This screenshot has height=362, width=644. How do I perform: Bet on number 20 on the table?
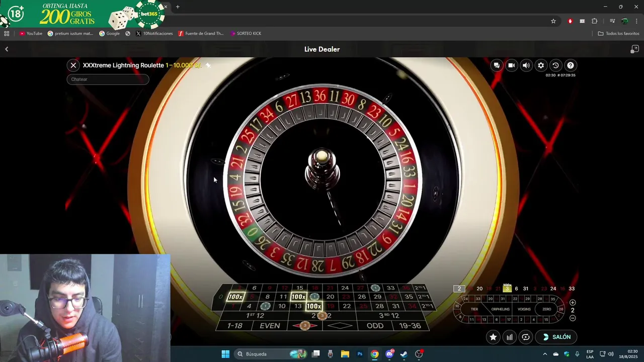330,297
